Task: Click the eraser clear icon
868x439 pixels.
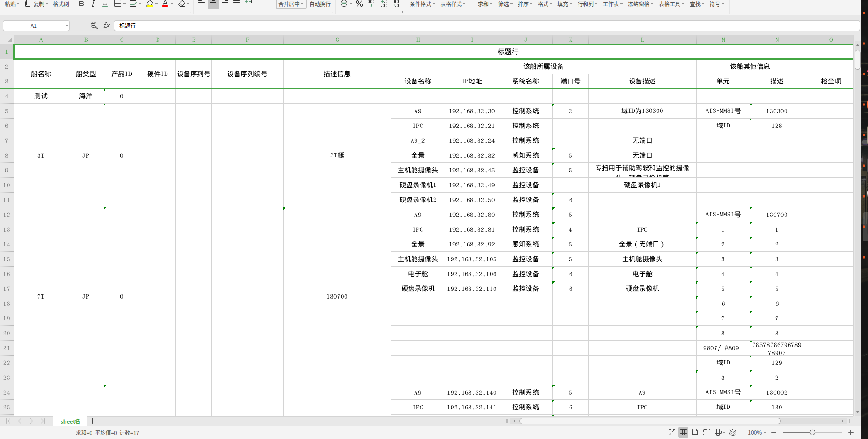Action: (181, 4)
